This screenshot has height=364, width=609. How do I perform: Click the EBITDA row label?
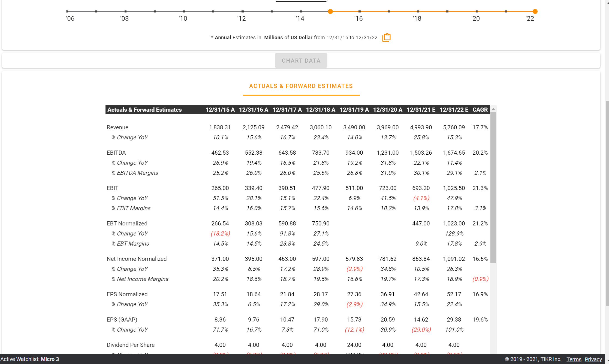click(x=116, y=153)
